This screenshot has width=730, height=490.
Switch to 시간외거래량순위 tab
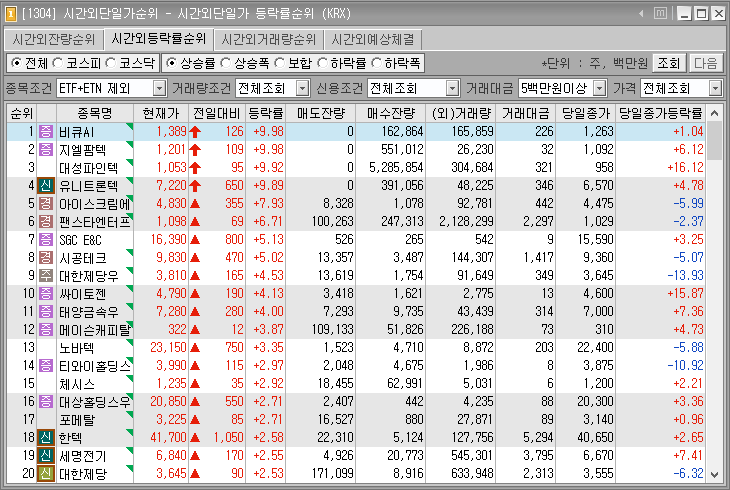pyautogui.click(x=269, y=40)
